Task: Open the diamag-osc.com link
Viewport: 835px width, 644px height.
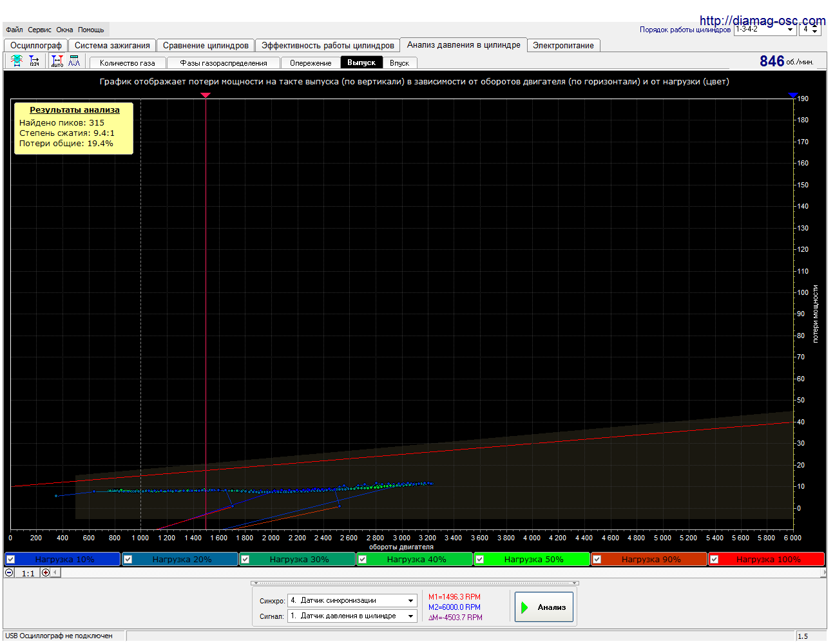Action: click(x=762, y=21)
